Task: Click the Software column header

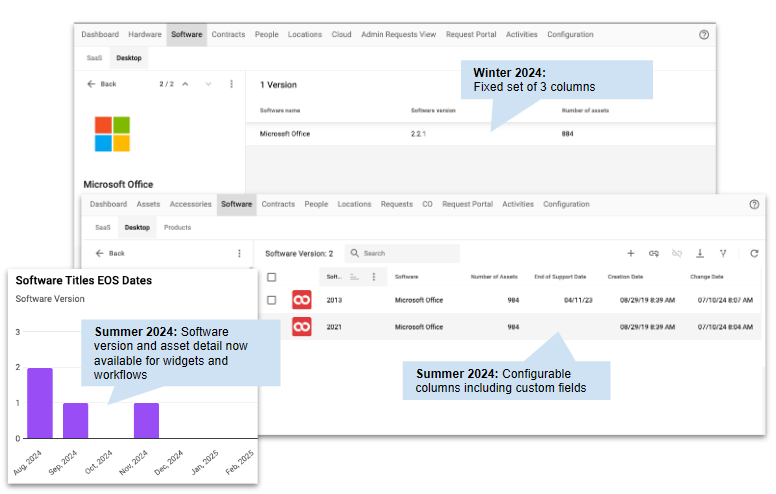Action: (x=406, y=277)
